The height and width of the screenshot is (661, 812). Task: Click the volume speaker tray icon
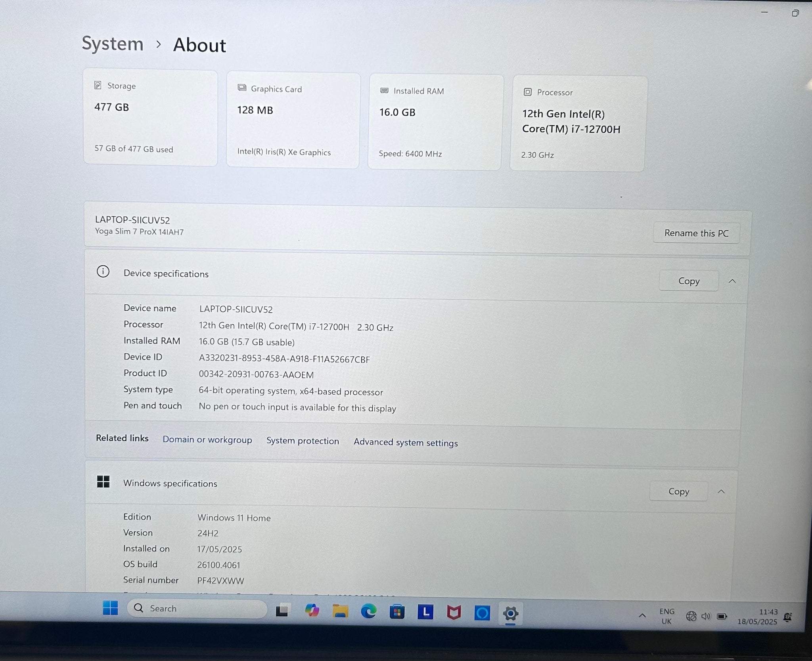pos(706,616)
